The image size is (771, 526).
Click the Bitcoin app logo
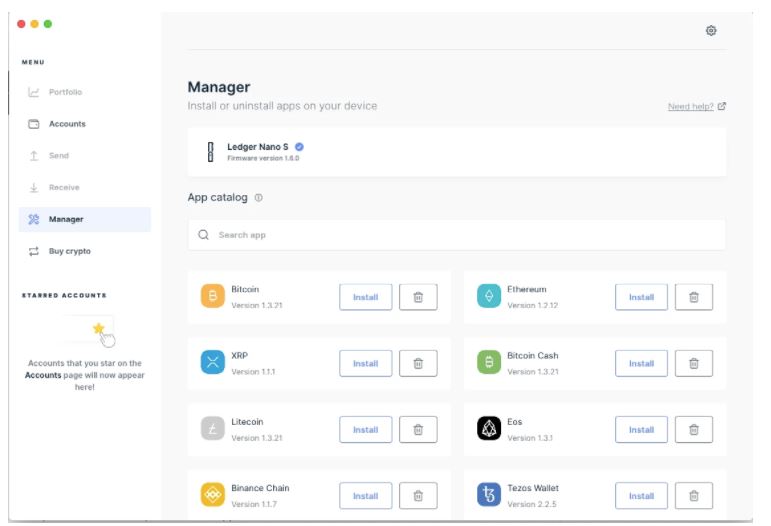coord(212,296)
